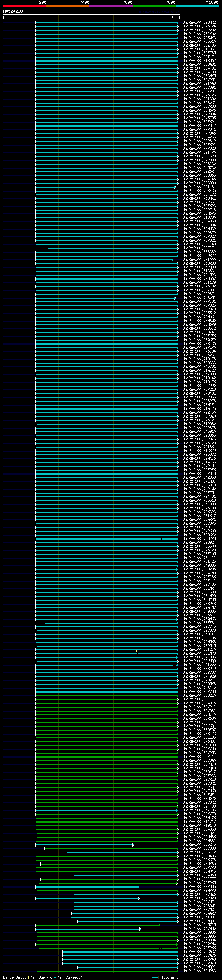
Task: Click the AV524210 query sequence label
Action: point(13,11)
